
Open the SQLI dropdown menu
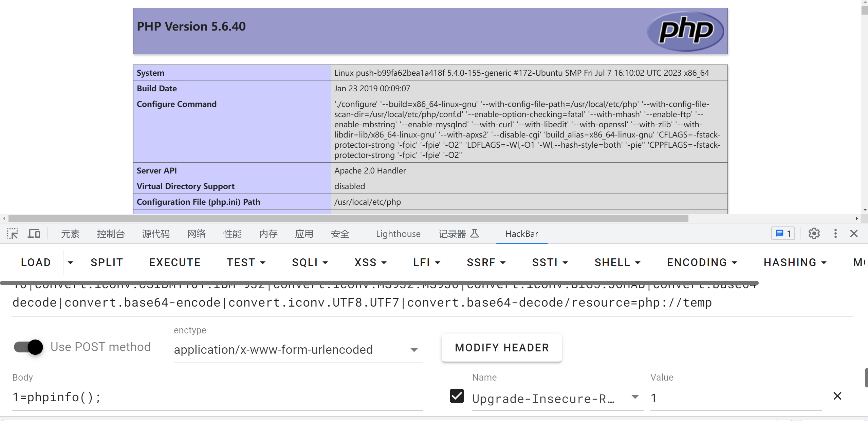tap(310, 262)
